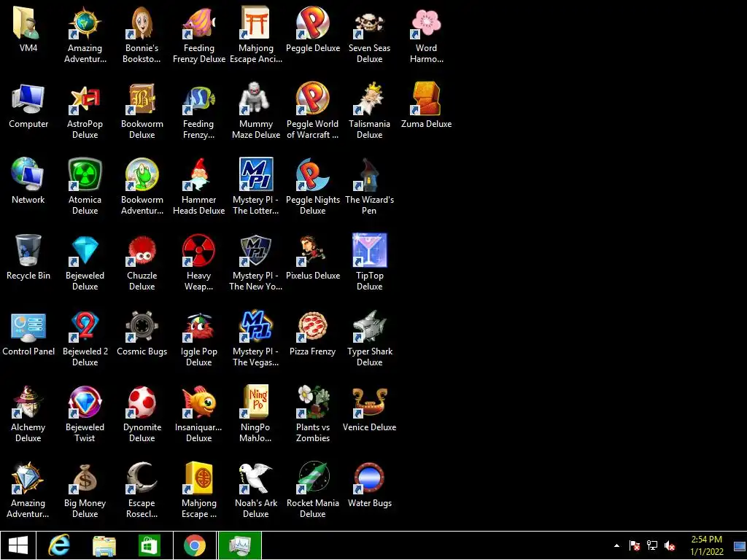Select Bejeweled Twist shortcut
The width and height of the screenshot is (747, 560).
(x=85, y=402)
